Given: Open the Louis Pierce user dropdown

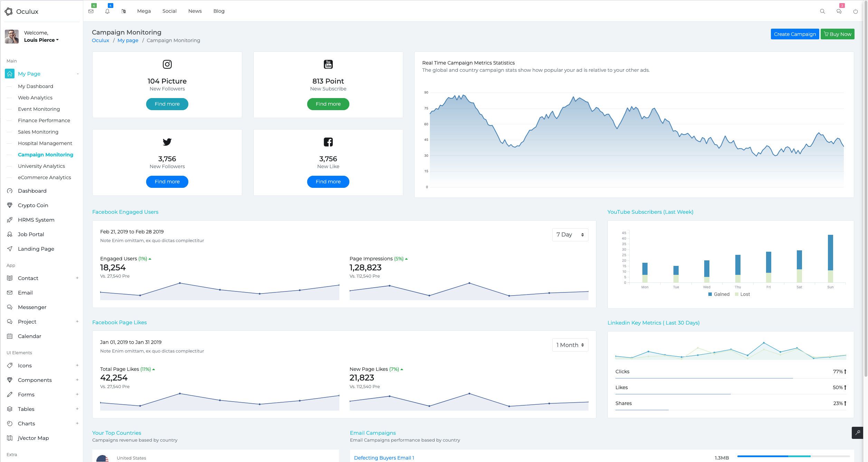Looking at the screenshot, I should pyautogui.click(x=41, y=40).
